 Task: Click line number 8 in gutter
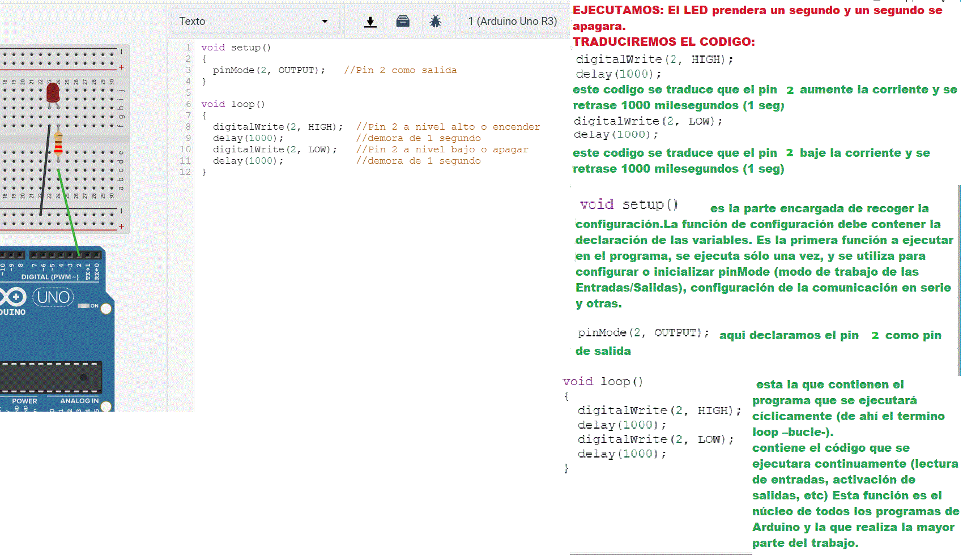tap(188, 127)
